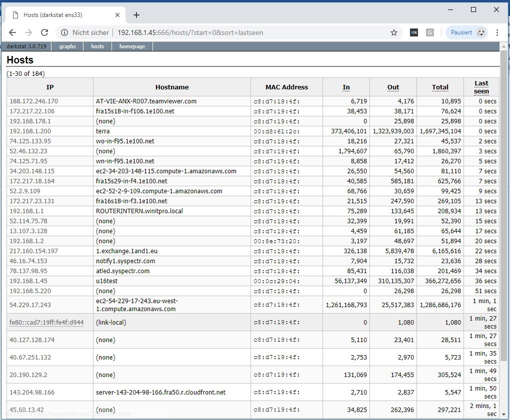This screenshot has width=510, height=420.
Task: Open the darkstat homepage link
Action: pyautogui.click(x=132, y=46)
